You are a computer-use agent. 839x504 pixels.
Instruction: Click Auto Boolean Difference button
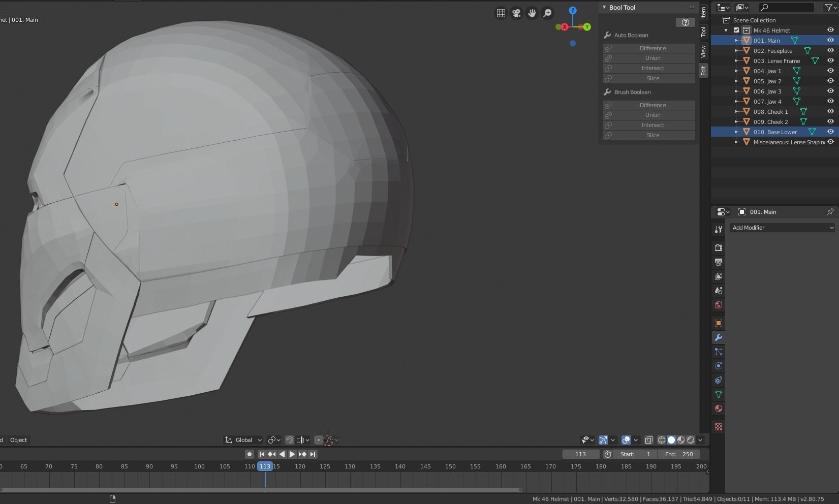pos(649,48)
